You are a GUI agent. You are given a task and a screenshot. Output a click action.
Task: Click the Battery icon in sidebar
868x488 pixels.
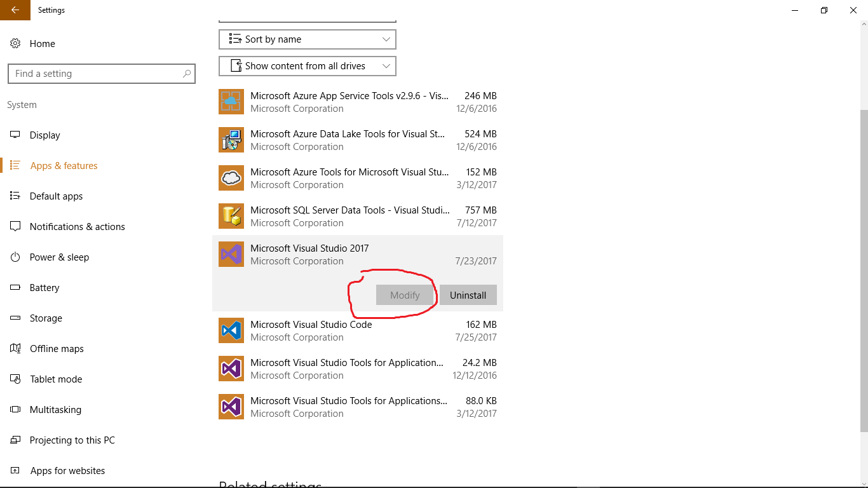[x=15, y=287]
